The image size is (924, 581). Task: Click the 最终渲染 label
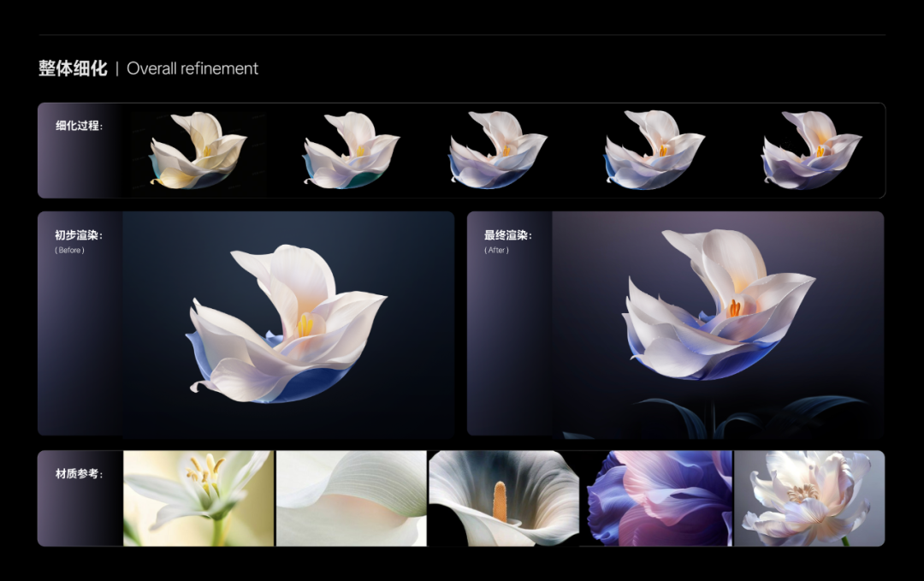508,235
